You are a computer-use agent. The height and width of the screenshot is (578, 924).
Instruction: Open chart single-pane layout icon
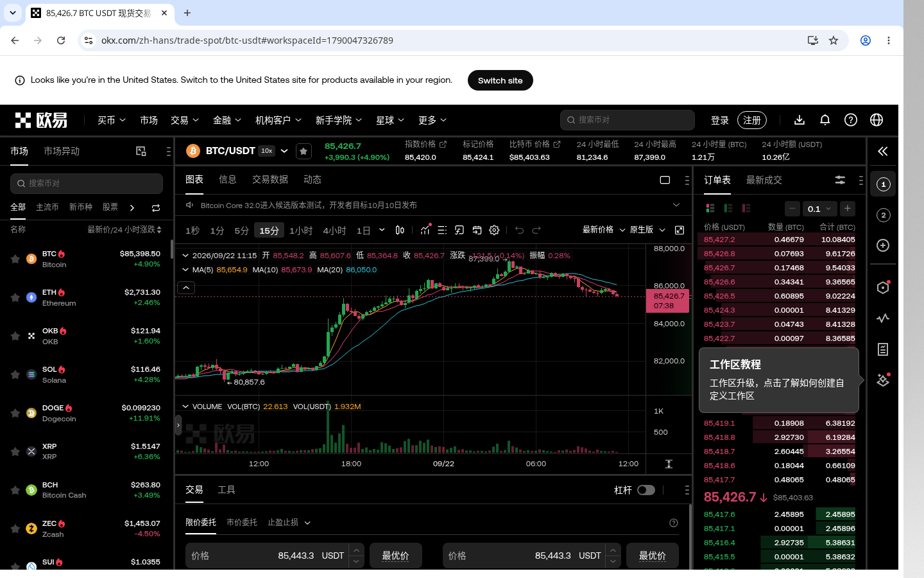665,180
